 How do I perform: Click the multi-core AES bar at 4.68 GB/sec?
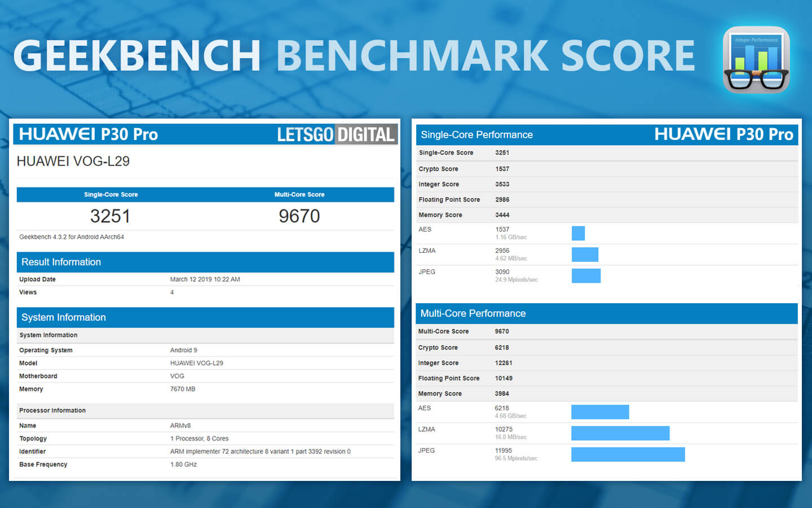pos(600,412)
